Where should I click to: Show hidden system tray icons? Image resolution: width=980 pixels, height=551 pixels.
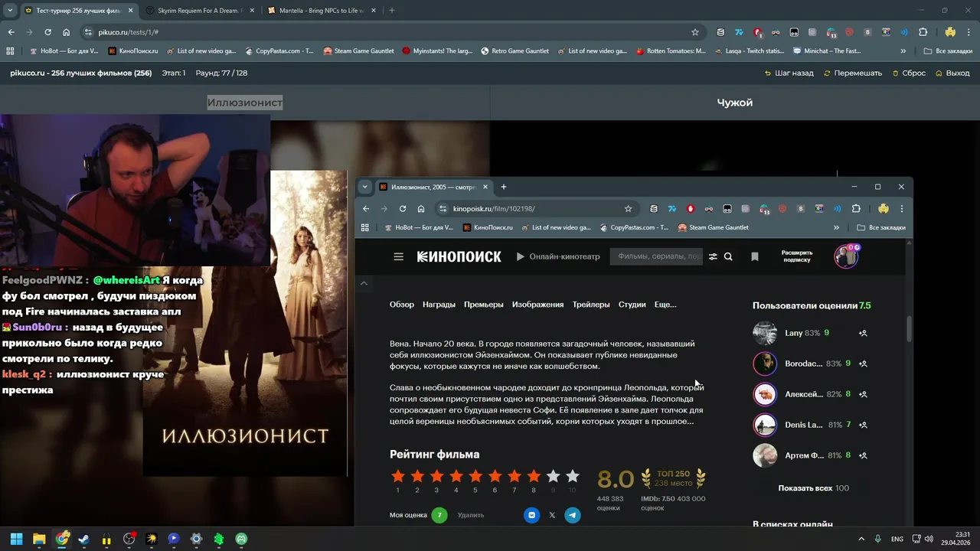click(x=861, y=539)
